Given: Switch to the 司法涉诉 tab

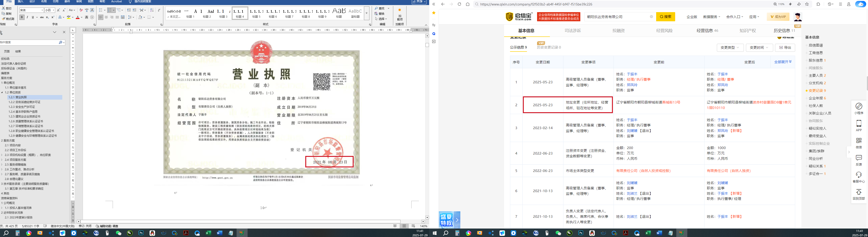Looking at the screenshot, I should (573, 31).
